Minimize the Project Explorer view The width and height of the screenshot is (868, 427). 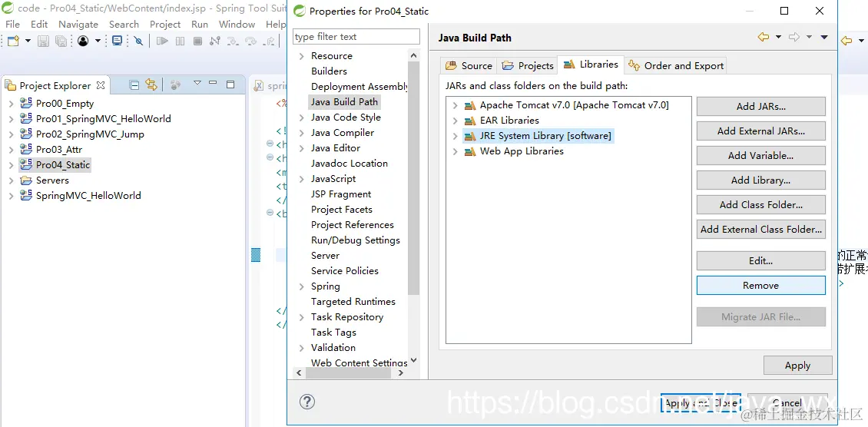coord(213,84)
